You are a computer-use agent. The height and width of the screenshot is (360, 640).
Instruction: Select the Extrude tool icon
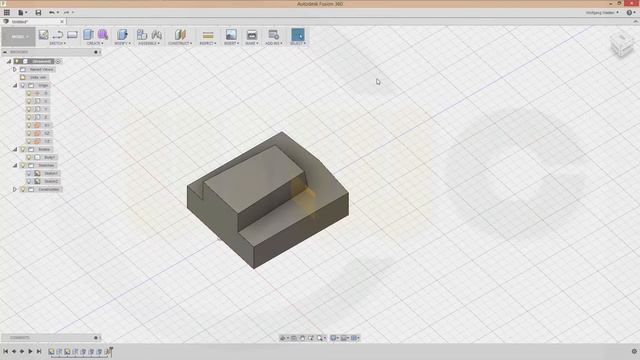point(88,35)
